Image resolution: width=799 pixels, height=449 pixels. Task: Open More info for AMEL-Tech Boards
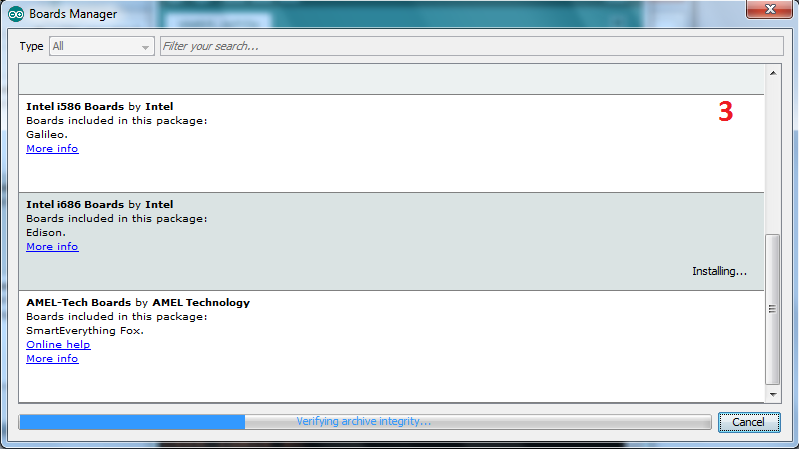click(52, 359)
